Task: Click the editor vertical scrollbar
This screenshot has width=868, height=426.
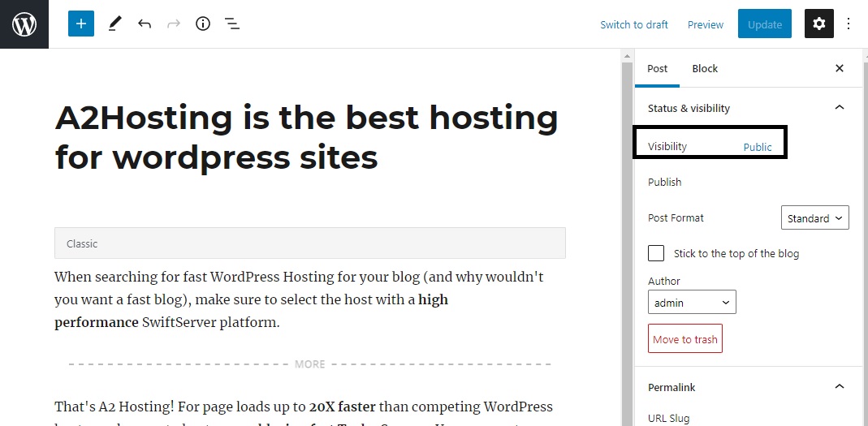Action: [627, 243]
